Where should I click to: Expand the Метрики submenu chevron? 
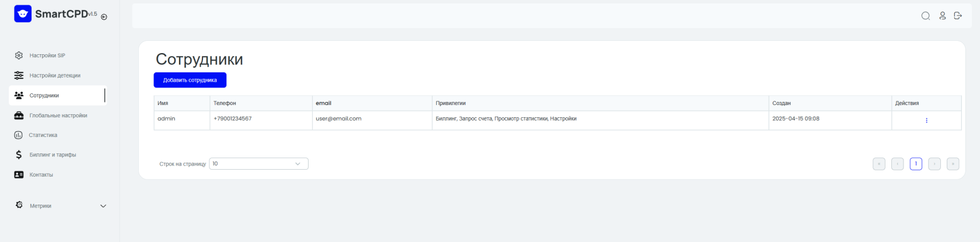[103, 206]
